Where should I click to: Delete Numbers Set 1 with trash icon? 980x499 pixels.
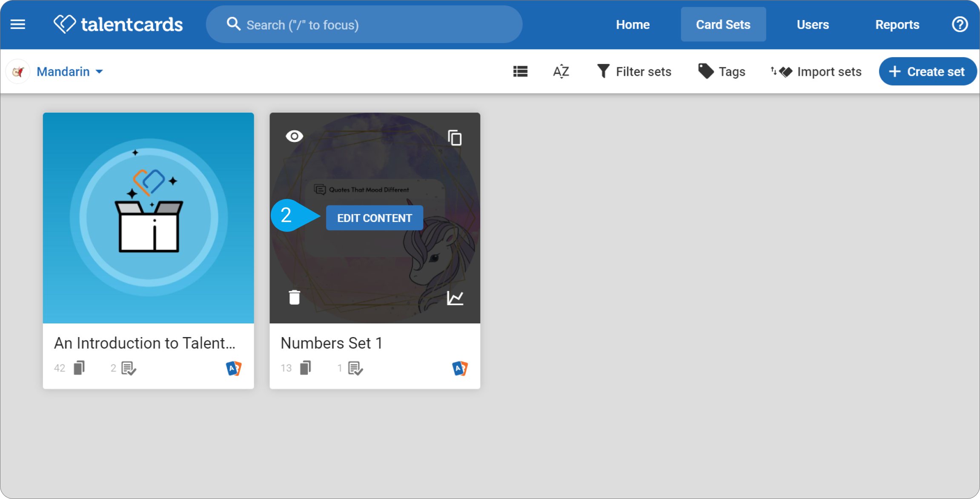tap(294, 297)
